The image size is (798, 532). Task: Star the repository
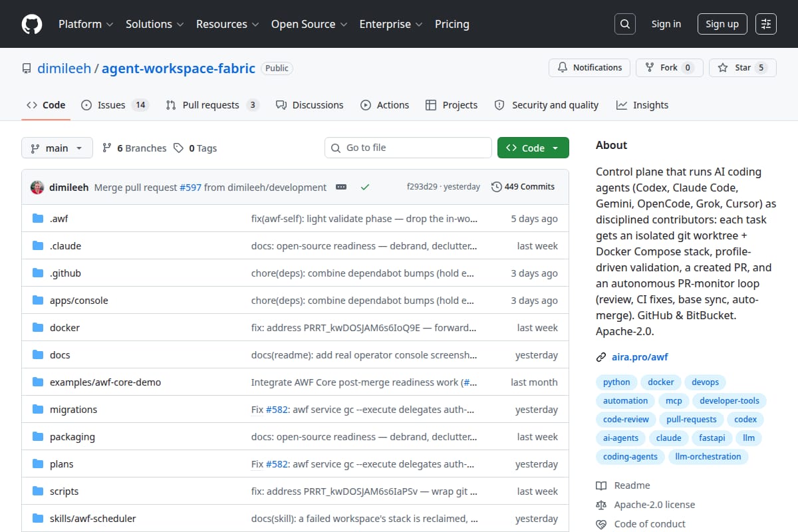tap(743, 68)
